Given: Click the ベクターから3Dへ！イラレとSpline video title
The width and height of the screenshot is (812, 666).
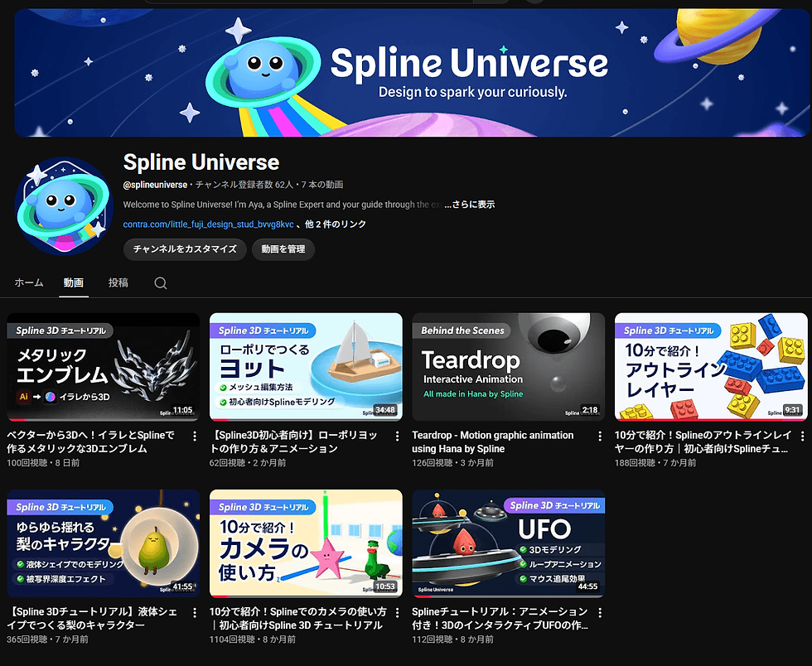Looking at the screenshot, I should 91,442.
